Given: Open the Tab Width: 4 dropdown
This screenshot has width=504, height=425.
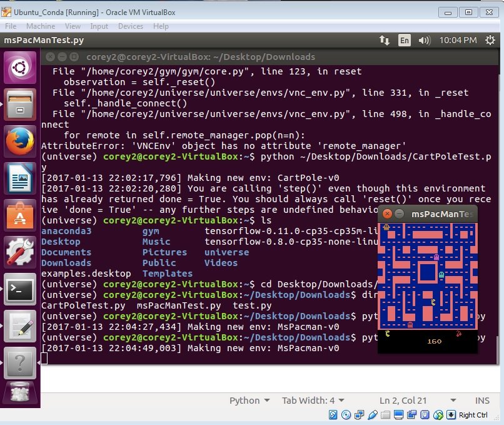Looking at the screenshot, I should 313,401.
